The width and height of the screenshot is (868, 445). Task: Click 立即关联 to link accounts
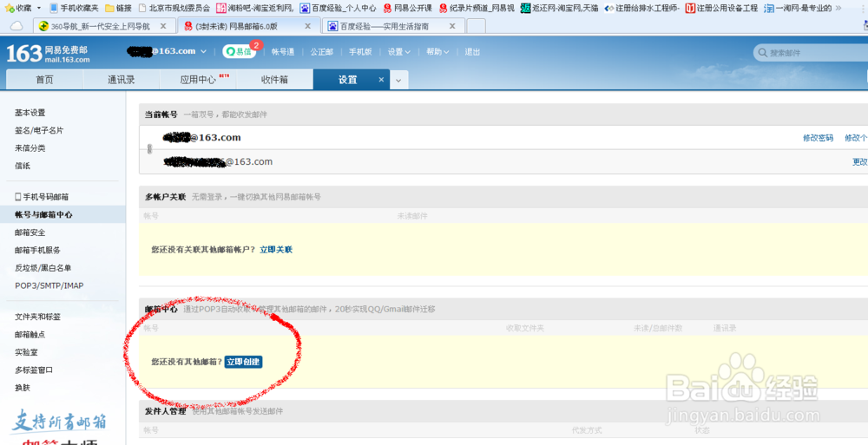(276, 250)
